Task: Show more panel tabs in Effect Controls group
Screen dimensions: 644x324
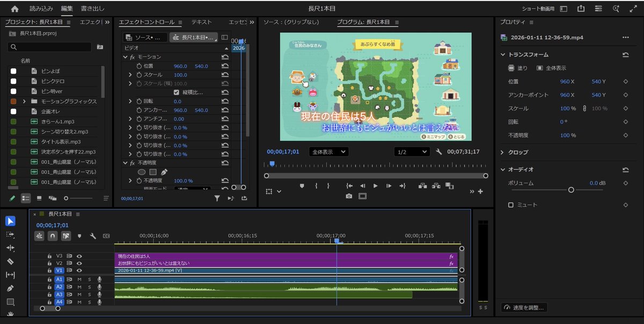Action: (252, 22)
